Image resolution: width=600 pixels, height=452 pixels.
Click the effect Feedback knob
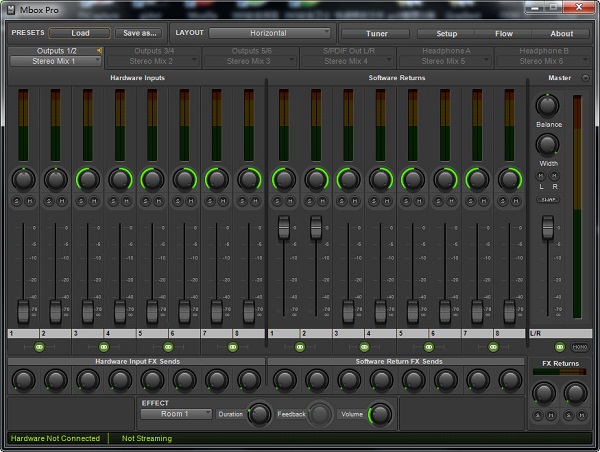320,414
